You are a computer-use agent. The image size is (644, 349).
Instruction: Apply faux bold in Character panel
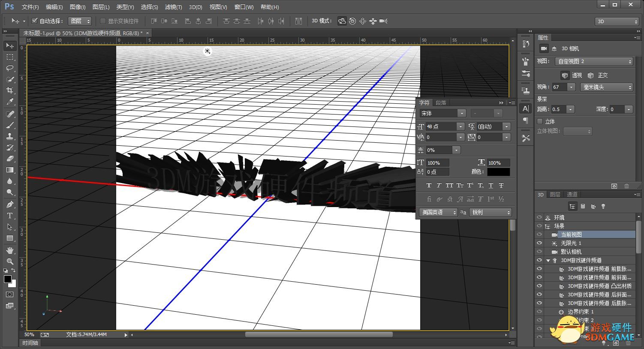[429, 186]
